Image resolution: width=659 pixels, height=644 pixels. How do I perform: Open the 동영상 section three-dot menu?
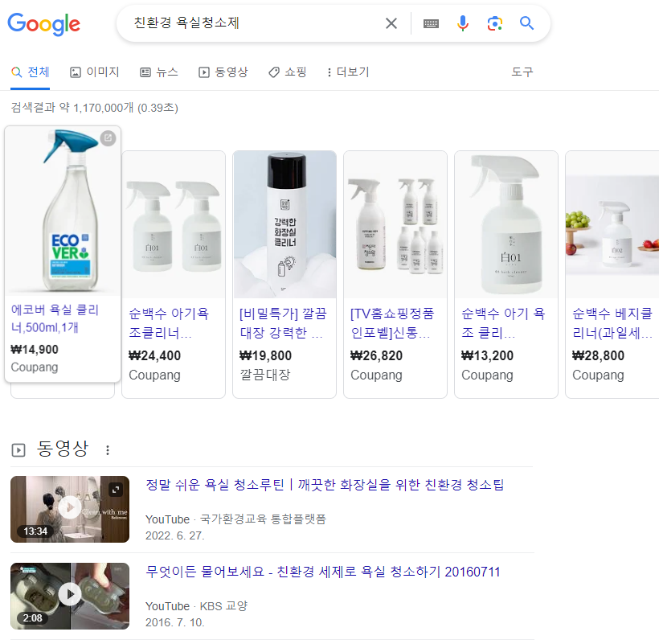(108, 450)
